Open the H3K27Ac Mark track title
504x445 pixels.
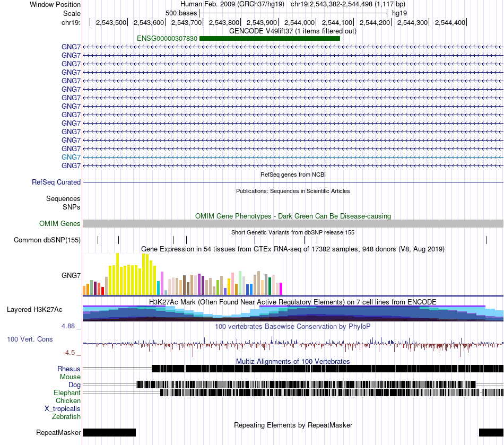point(293,302)
